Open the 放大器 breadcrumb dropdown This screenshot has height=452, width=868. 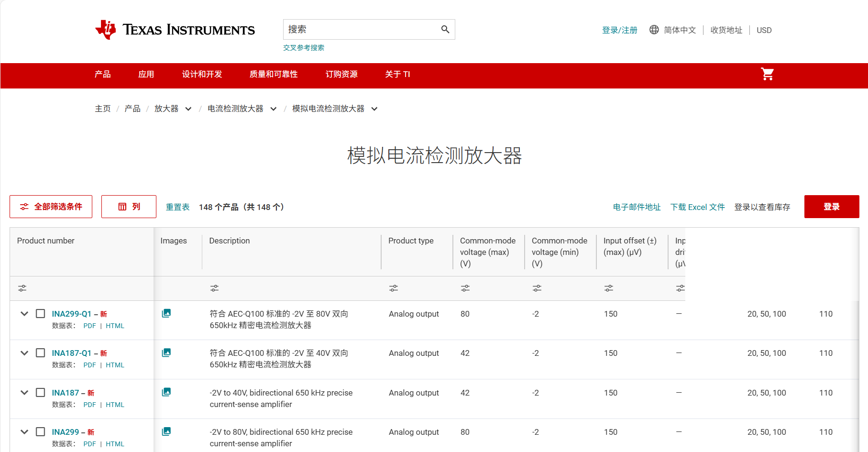point(188,109)
